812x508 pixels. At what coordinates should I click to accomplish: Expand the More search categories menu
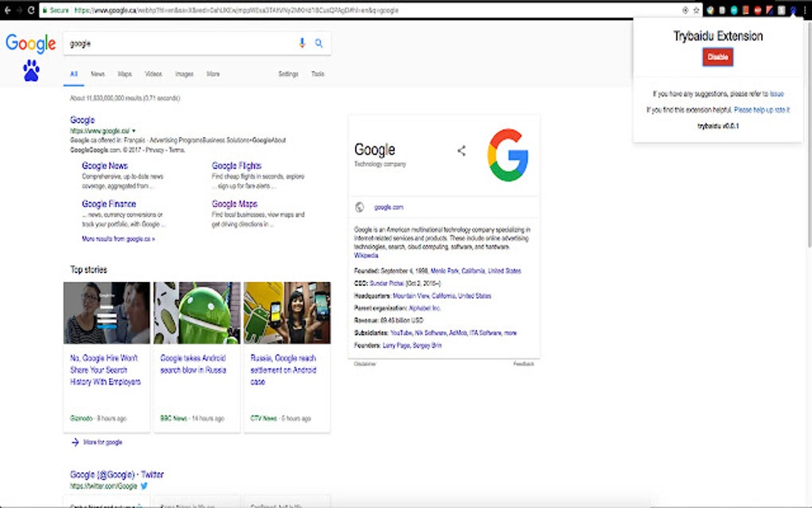(x=213, y=74)
